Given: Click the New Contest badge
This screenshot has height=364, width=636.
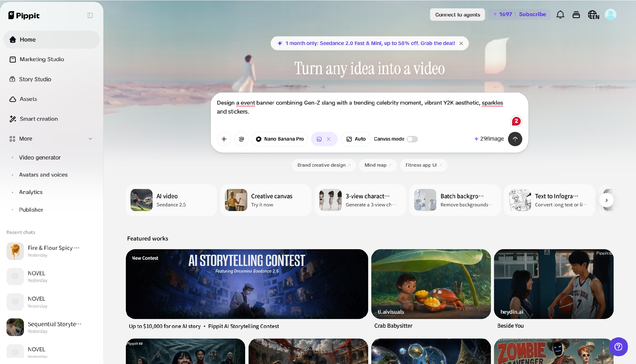Looking at the screenshot, I should [145, 258].
